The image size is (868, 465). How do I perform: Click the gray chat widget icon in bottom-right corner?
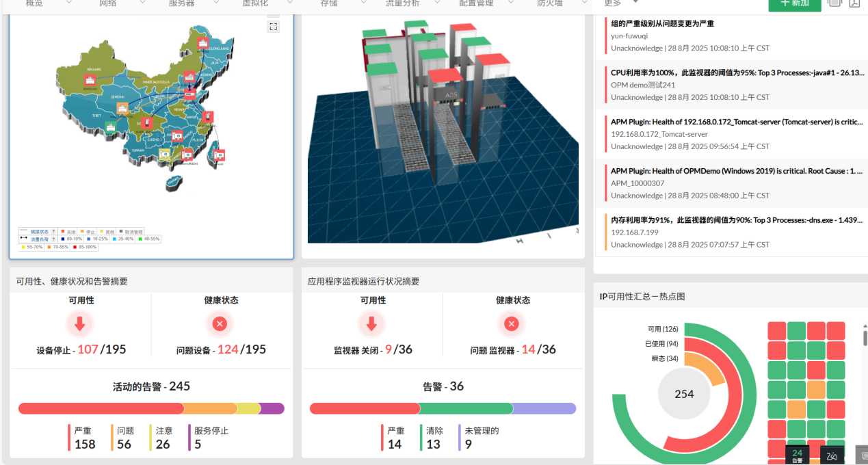point(861,457)
